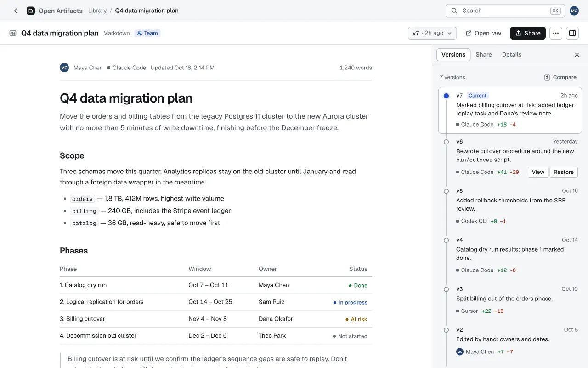Click the Compare button in versions panel
The height and width of the screenshot is (368, 588).
pos(560,77)
